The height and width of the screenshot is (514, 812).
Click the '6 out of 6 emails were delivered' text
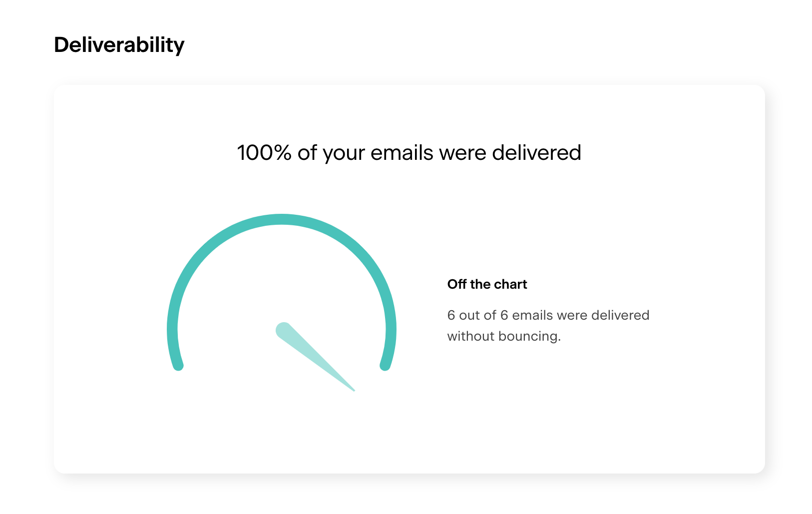coord(548,315)
